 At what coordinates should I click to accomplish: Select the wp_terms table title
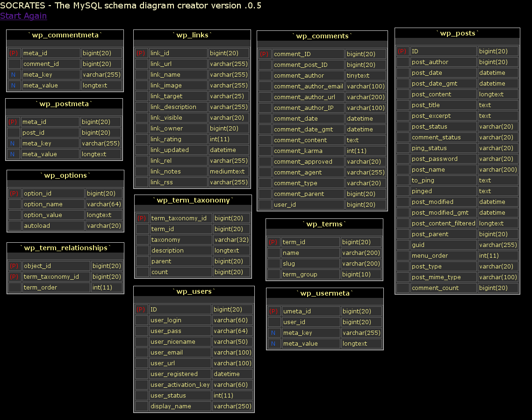324,224
